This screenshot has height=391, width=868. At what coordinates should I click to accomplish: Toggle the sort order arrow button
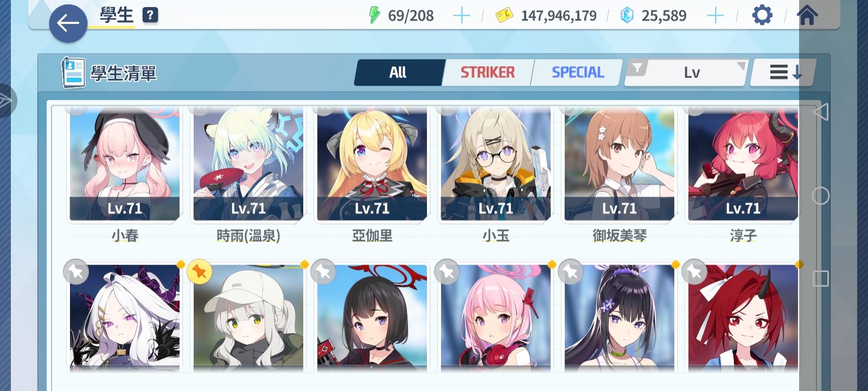pos(784,72)
